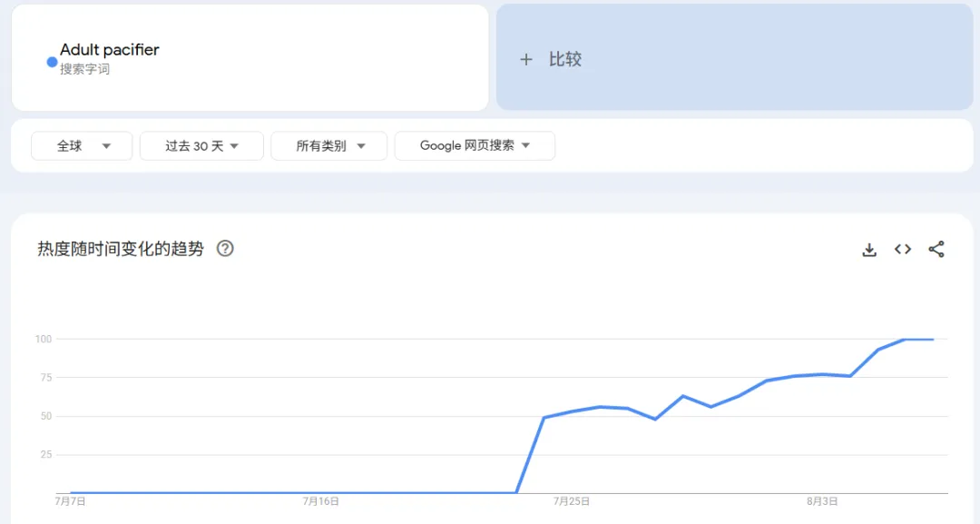Open the 全球 region dropdown
Screen dimensions: 980x524
[81, 145]
